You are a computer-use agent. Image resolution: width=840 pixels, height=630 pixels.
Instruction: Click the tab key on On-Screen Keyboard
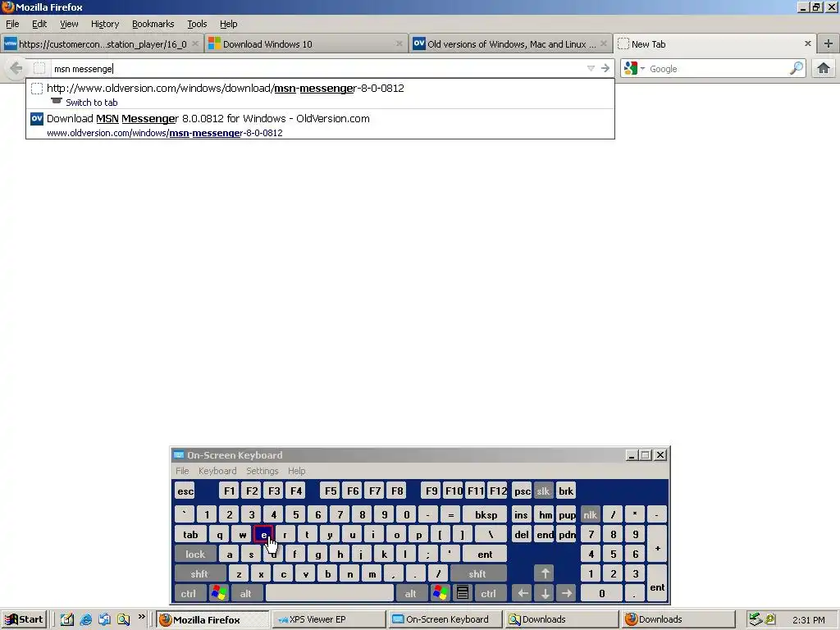pyautogui.click(x=190, y=535)
